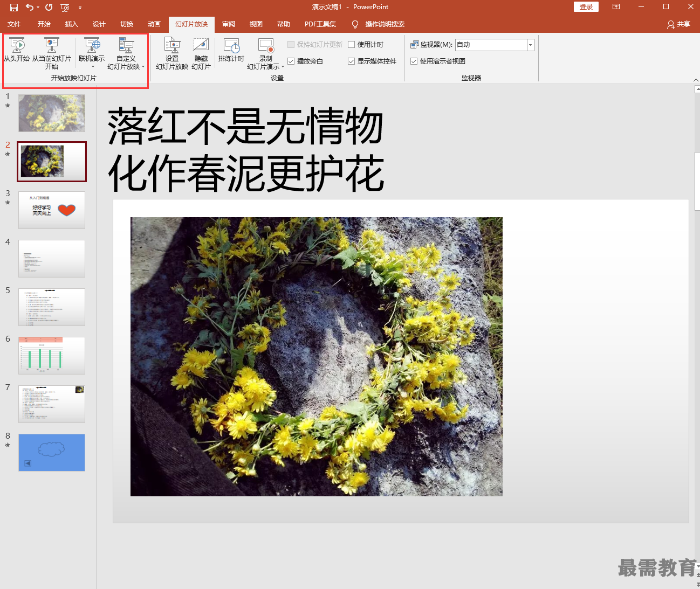Viewport: 700px width, 589px height.
Task: Select the 幻灯片放映 (Slide Show) tab
Action: click(191, 24)
